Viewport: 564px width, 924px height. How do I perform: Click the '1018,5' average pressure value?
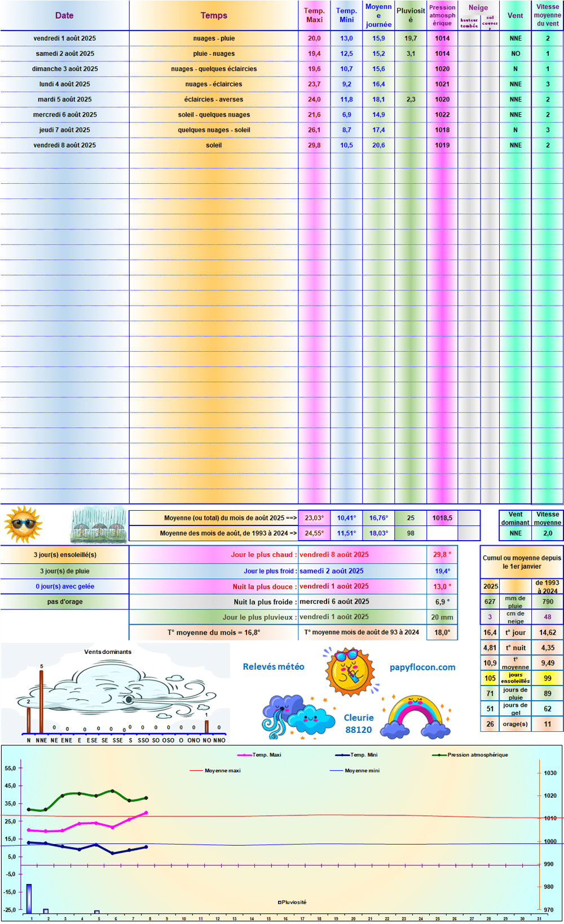pyautogui.click(x=442, y=518)
